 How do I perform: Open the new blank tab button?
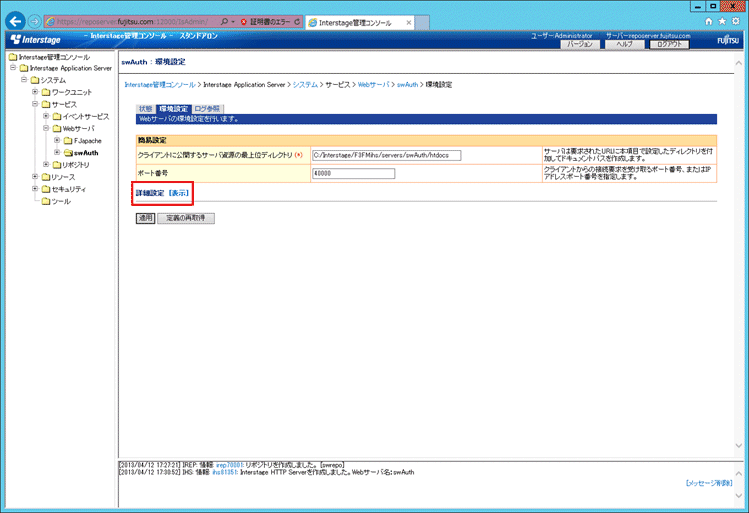coord(422,22)
